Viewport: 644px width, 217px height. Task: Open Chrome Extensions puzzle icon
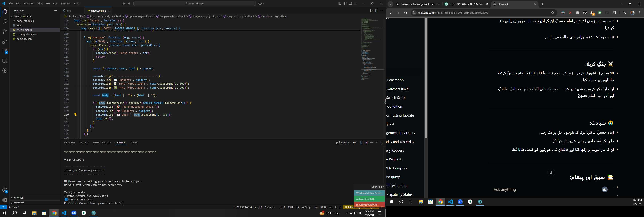pyautogui.click(x=614, y=13)
